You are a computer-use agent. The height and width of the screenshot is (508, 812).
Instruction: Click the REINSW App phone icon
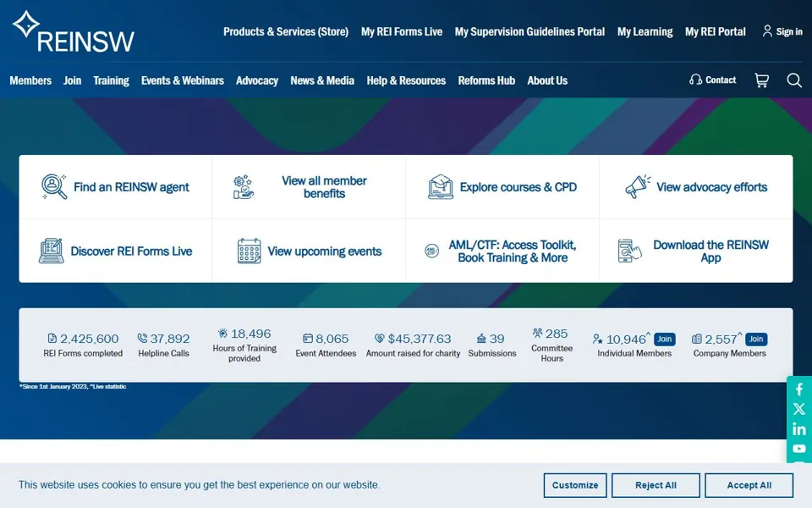click(x=629, y=251)
